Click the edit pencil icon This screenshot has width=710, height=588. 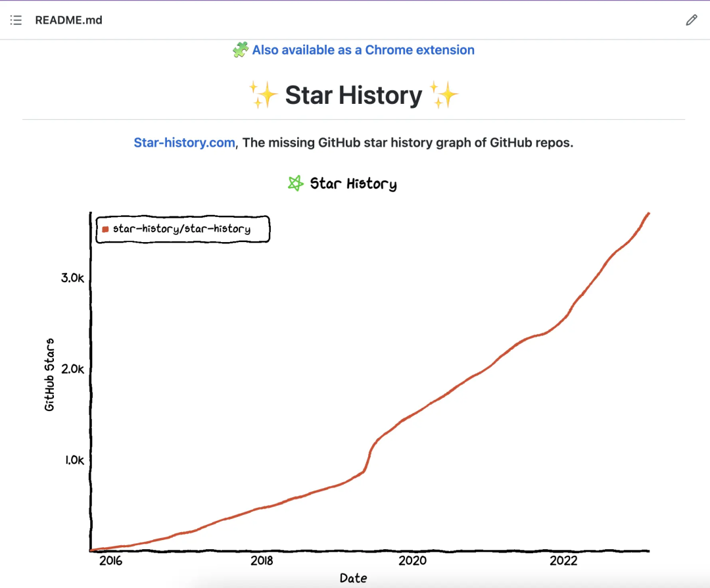[x=691, y=20]
